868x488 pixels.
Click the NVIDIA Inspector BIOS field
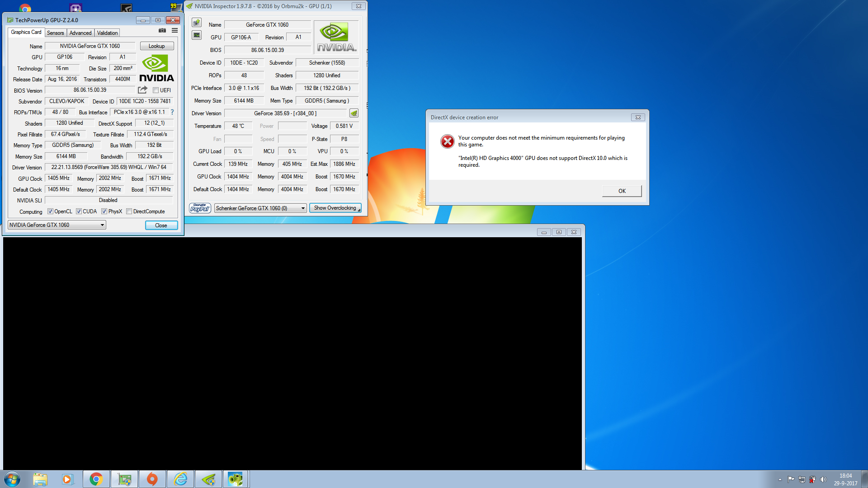click(x=268, y=50)
